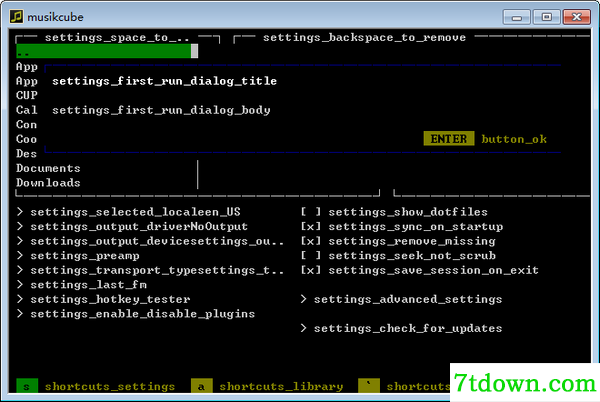This screenshot has height=402, width=600.
Task: Open settings_output_device selector
Action: tap(150, 241)
